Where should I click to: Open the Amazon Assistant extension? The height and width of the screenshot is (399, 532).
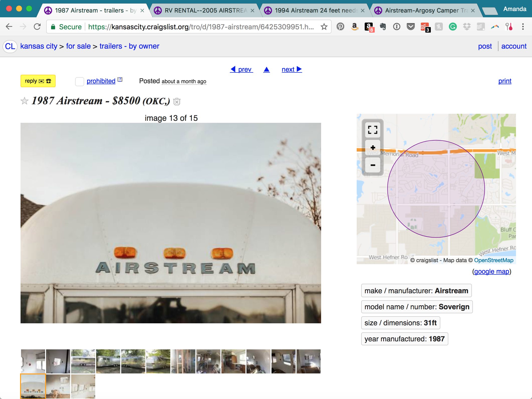click(354, 27)
